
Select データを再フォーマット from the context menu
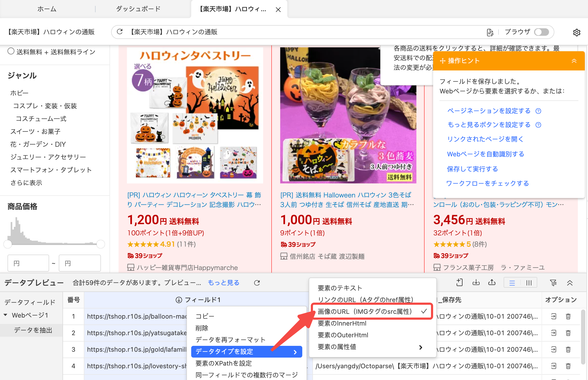(230, 340)
